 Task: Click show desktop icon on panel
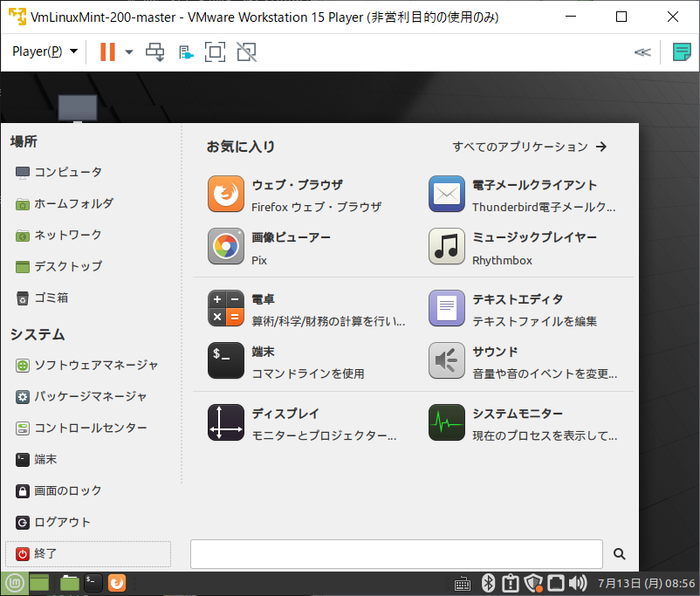(x=40, y=583)
